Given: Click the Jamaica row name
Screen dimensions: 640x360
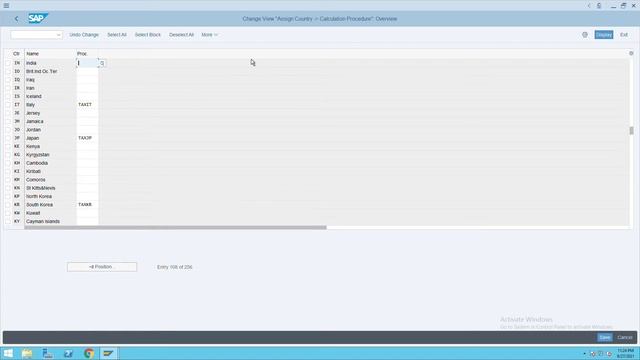Looking at the screenshot, I should tap(35, 122).
